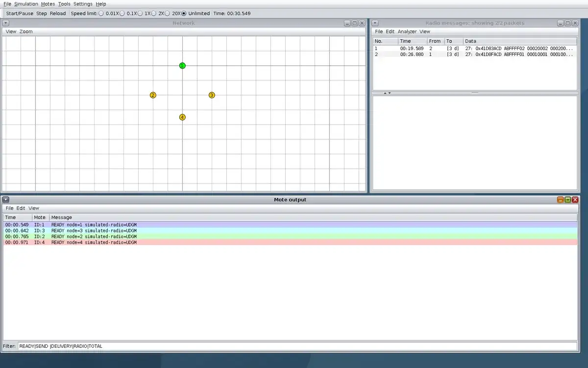Open View menu in Radio messages window
588x368 pixels.
click(x=424, y=31)
